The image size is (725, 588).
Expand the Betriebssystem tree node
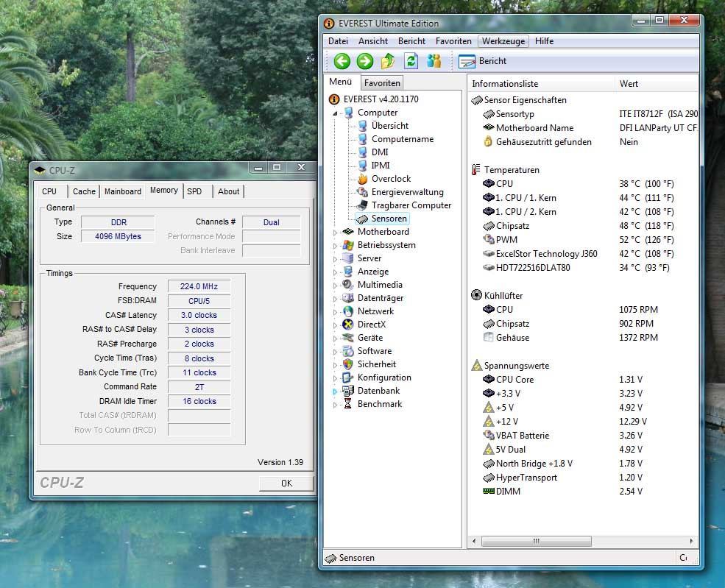point(335,246)
